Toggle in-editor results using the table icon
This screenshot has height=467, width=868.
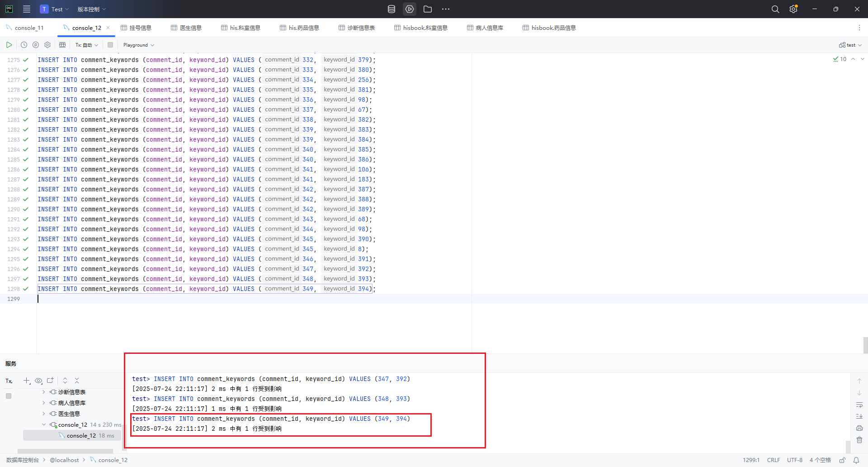[62, 45]
